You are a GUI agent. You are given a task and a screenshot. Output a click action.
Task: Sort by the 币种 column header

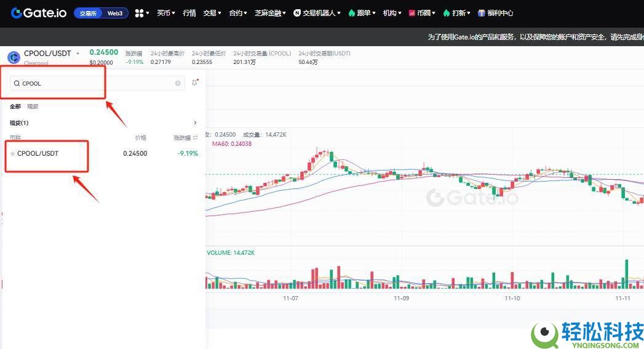pos(15,138)
